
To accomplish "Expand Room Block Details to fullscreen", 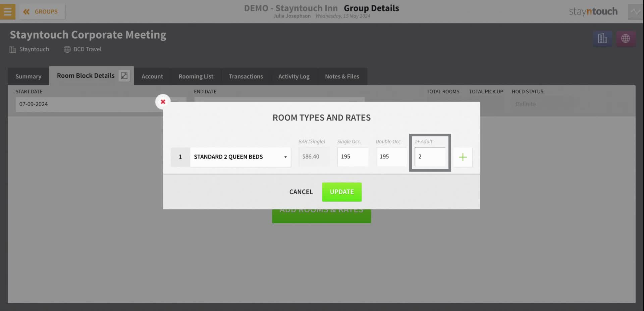I will [124, 76].
